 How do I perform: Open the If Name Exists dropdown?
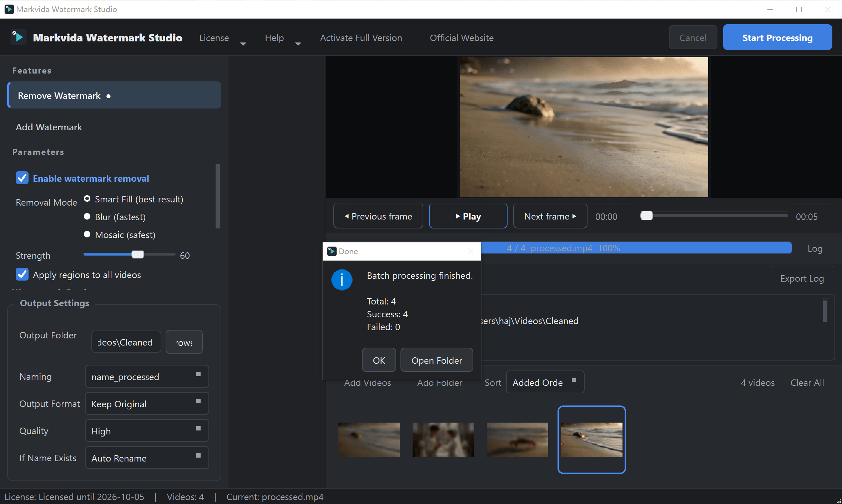pyautogui.click(x=147, y=458)
